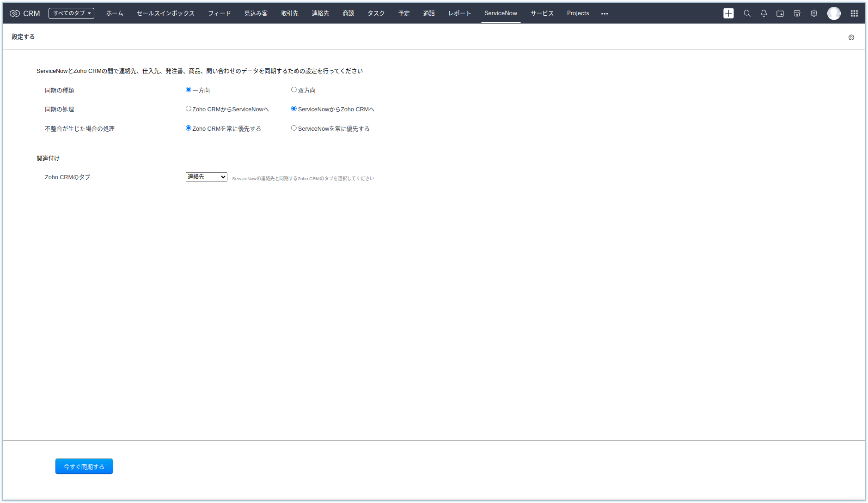Open the quick create plus icon
Viewport: 868px width, 503px height.
(728, 13)
